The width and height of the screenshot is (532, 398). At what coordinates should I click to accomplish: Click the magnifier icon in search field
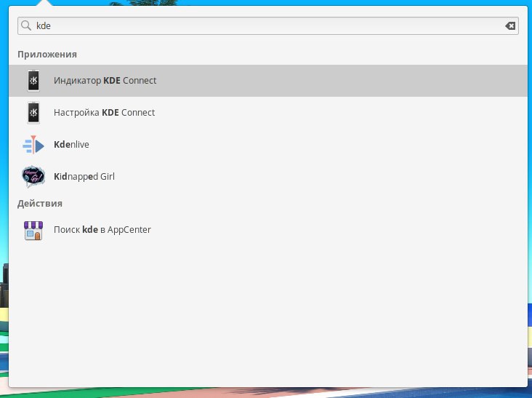point(25,25)
